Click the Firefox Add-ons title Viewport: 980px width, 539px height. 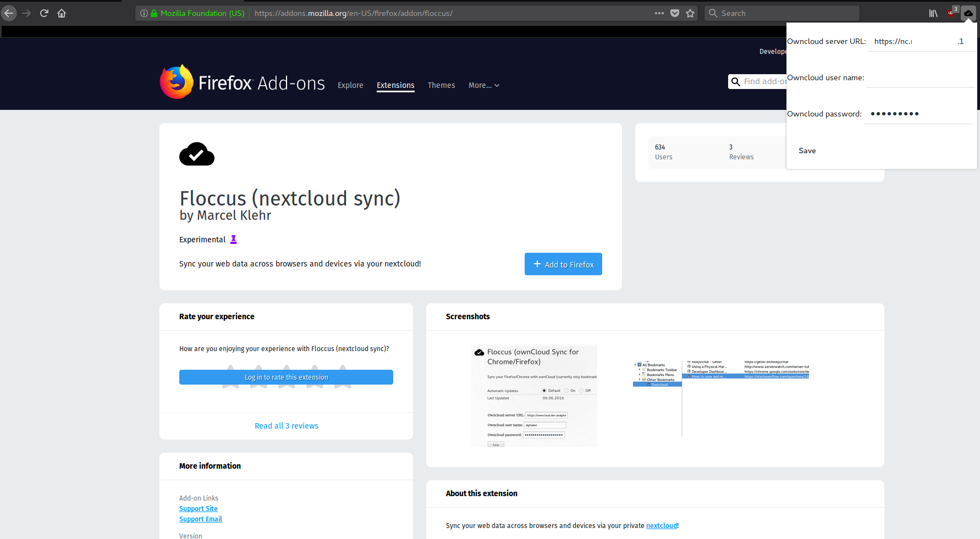[262, 83]
